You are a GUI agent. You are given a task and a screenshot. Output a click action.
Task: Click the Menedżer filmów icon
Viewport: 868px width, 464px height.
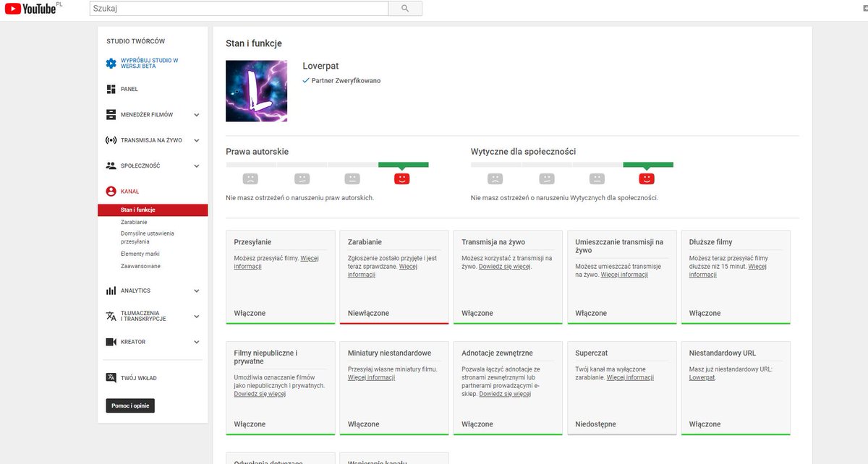click(x=111, y=115)
